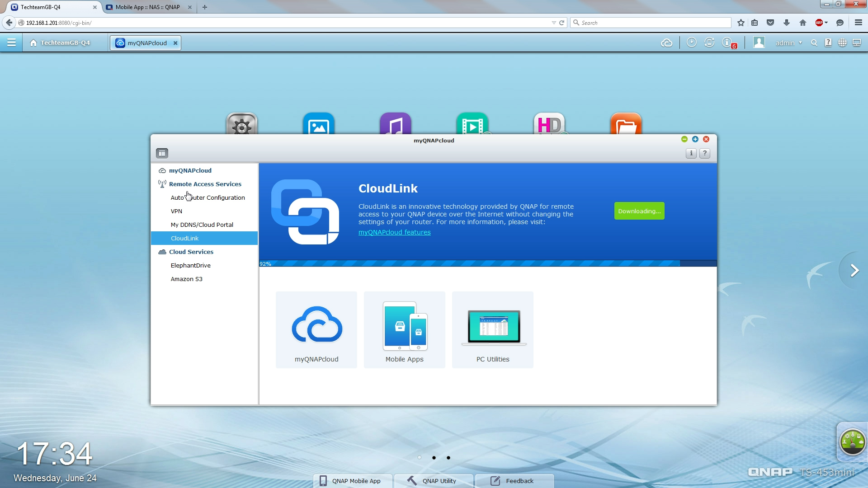Image resolution: width=868 pixels, height=488 pixels.
Task: Open the QTS main menu hamburger icon
Action: (x=11, y=42)
